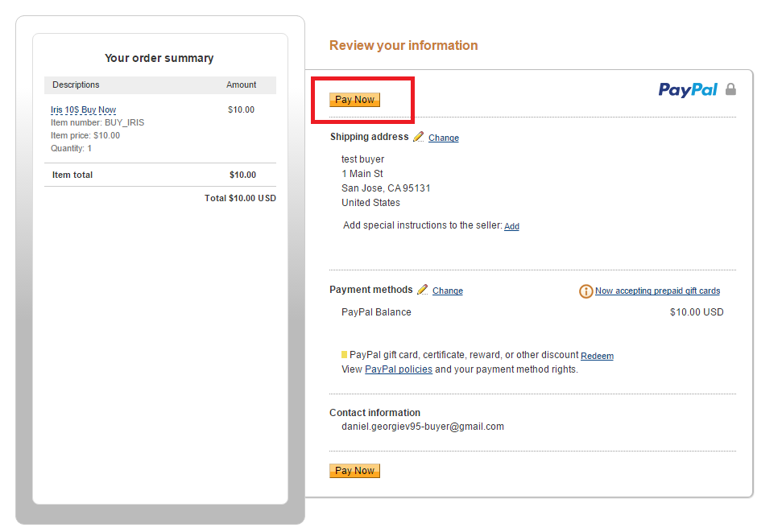Click the Amount column header
782x532 pixels.
242,85
